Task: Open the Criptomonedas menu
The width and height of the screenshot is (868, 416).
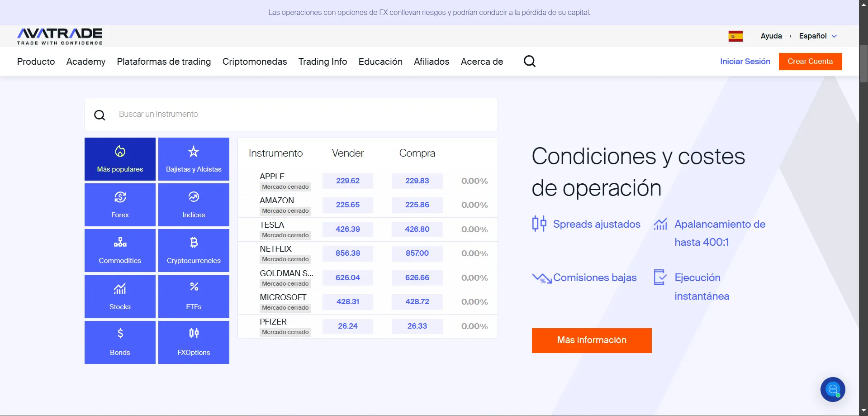Action: coord(255,62)
